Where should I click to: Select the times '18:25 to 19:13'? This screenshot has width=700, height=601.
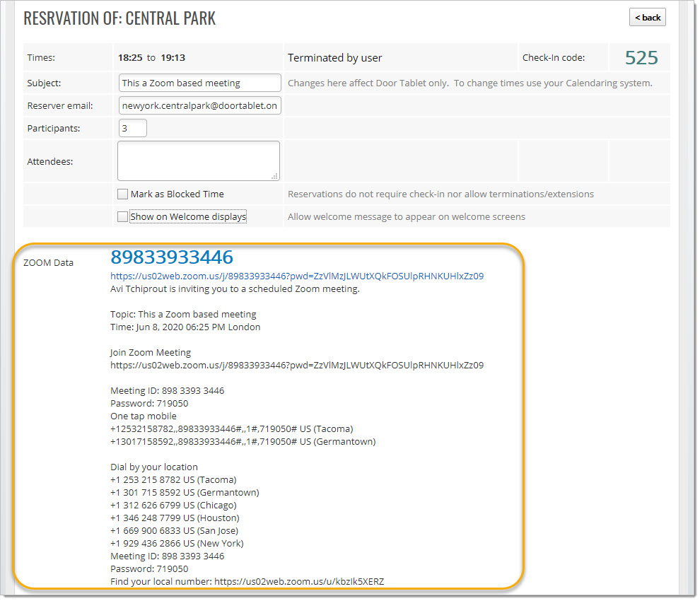[151, 57]
